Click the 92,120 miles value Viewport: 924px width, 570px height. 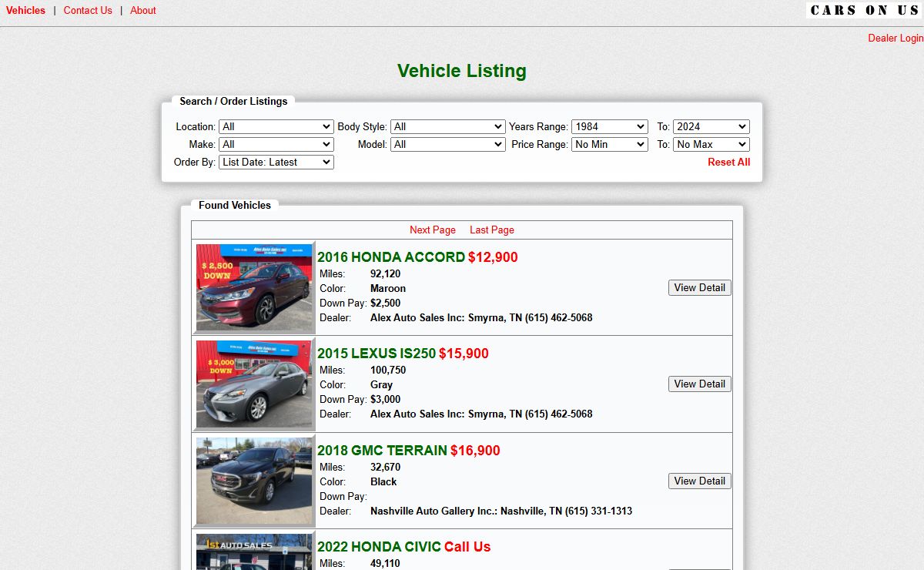385,273
